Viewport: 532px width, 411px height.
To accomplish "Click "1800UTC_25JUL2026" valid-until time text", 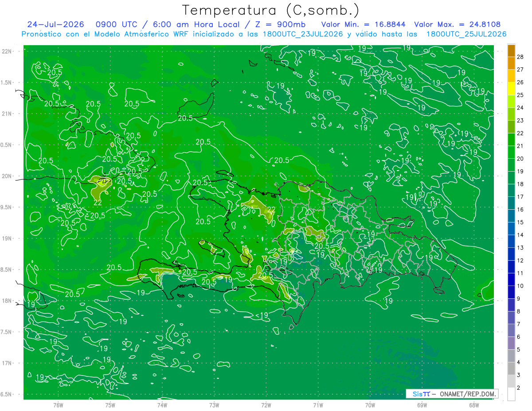I will click(466, 34).
